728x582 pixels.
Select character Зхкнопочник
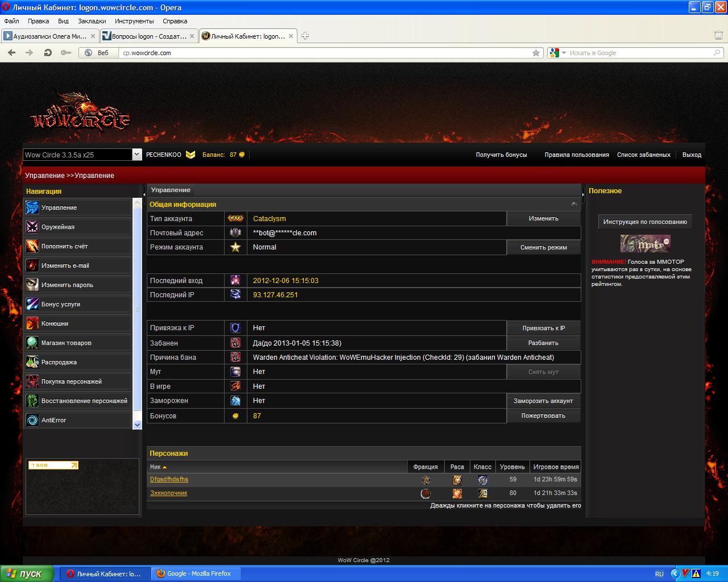pyautogui.click(x=168, y=493)
